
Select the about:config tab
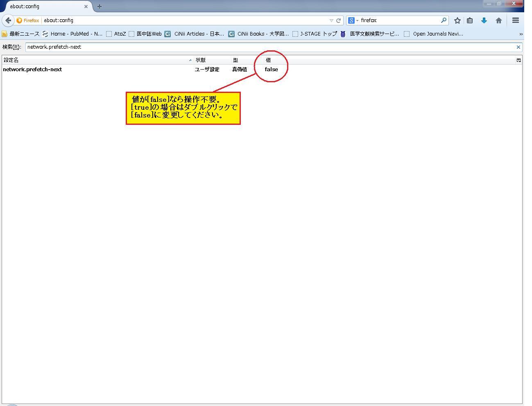point(47,7)
